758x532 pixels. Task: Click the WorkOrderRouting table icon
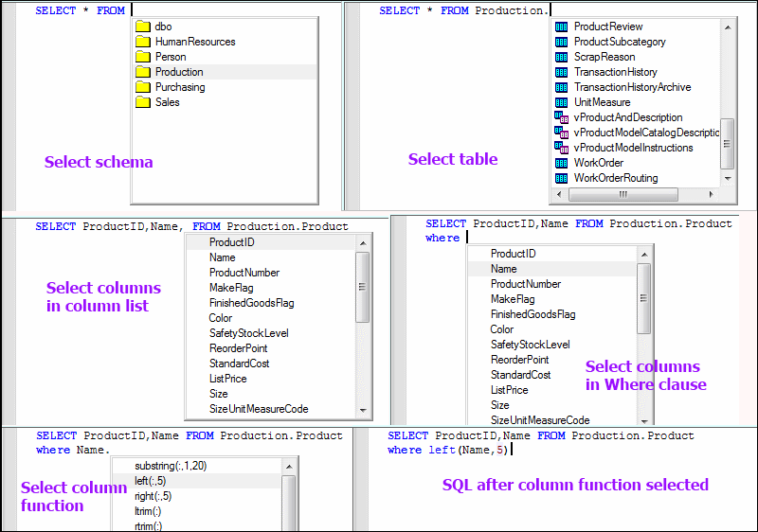(561, 178)
